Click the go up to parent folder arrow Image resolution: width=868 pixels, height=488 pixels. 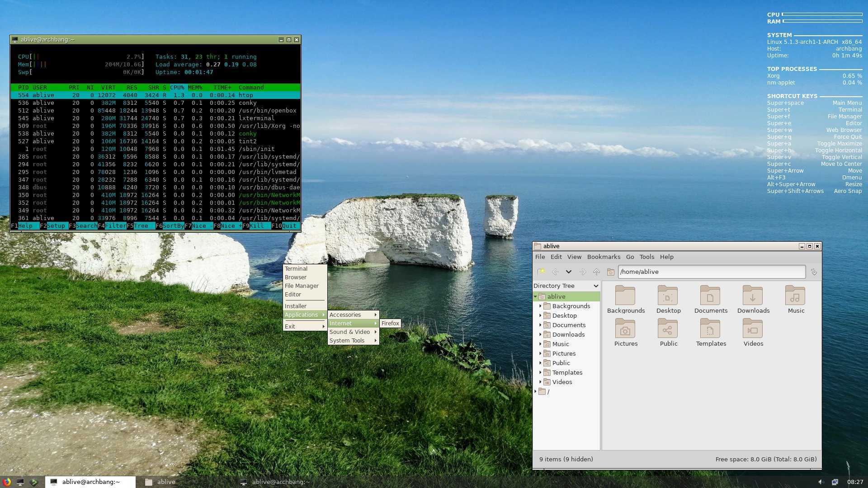(x=596, y=272)
